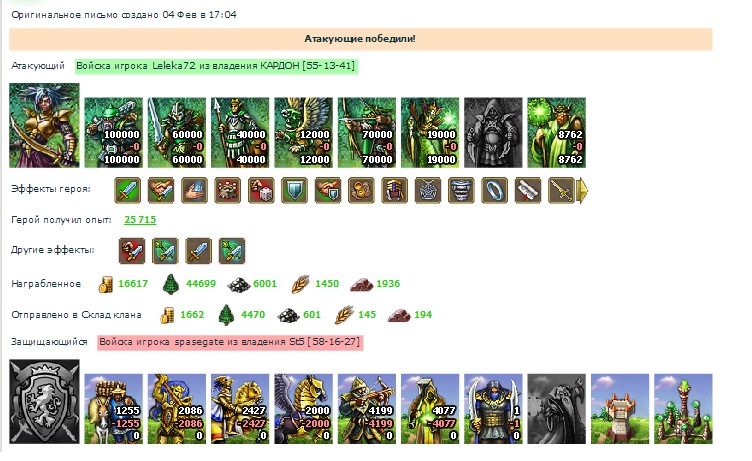
Task: Open the hero experience 25 715 link
Action: 140,220
